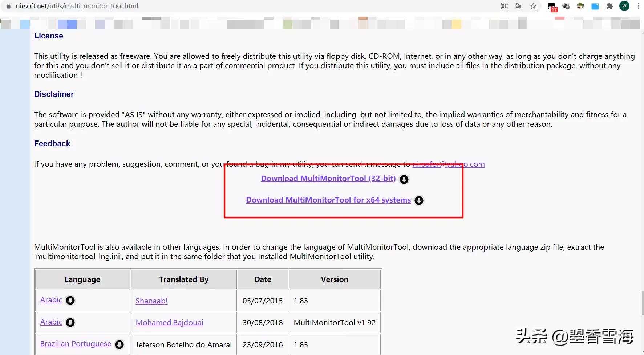Click download icon in Arabic v1.92 row
The height and width of the screenshot is (355, 644).
[x=70, y=322]
